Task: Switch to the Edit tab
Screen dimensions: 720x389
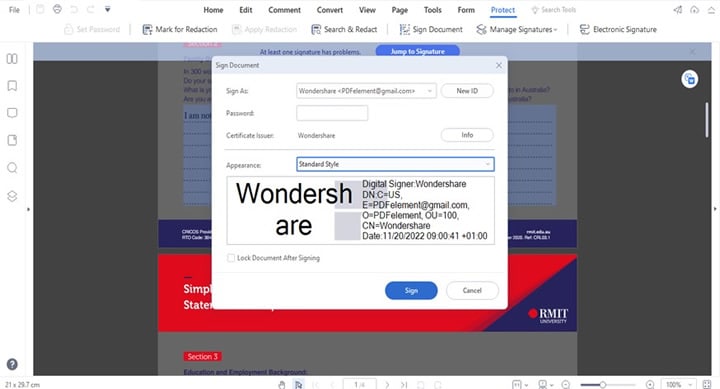Action: point(246,10)
